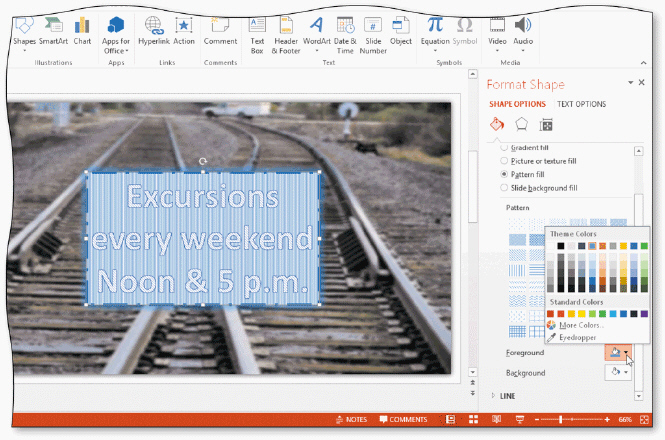Switch to SHAPE OPTIONS tab

517,104
